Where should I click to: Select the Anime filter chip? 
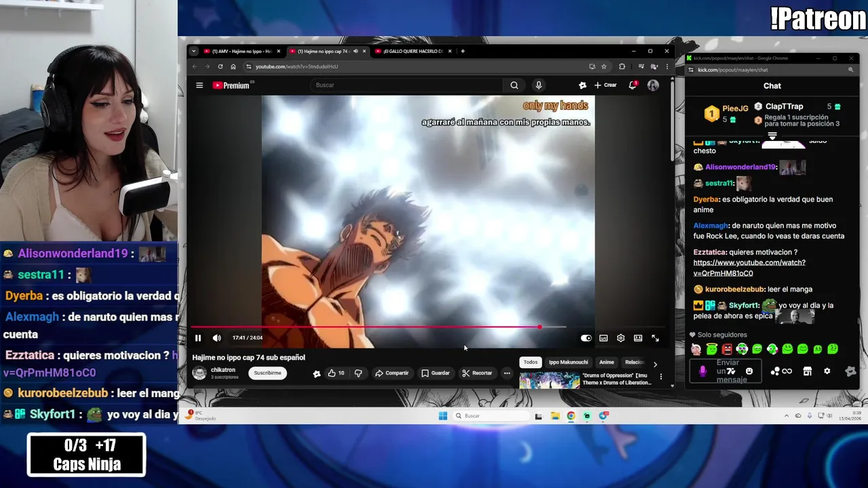(x=606, y=363)
